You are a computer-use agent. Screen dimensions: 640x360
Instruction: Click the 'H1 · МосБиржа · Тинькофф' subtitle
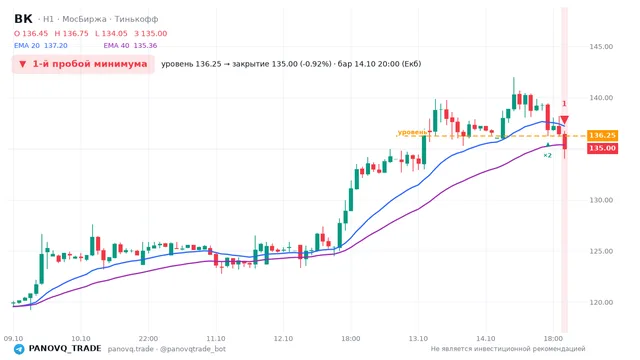coord(100,19)
